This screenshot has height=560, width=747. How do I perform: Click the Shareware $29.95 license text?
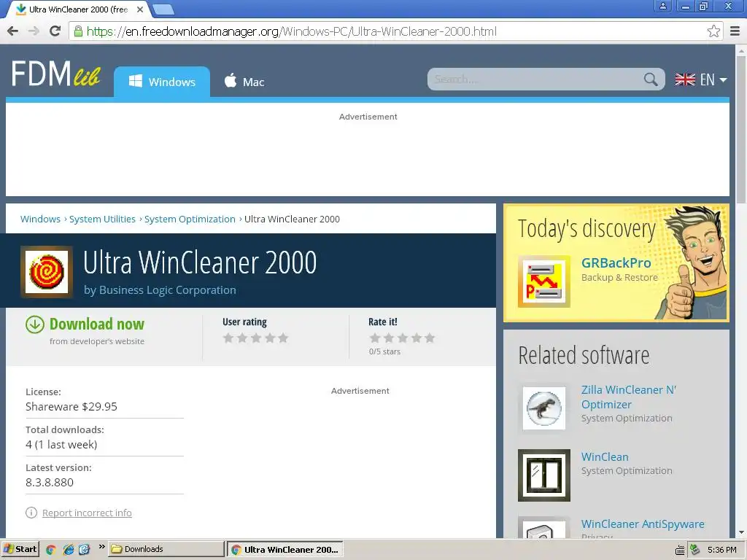pos(71,407)
